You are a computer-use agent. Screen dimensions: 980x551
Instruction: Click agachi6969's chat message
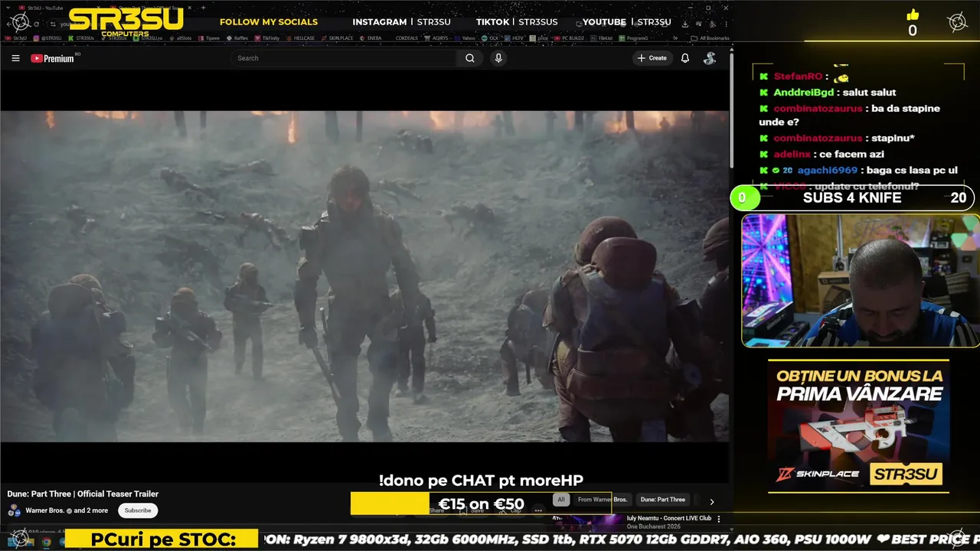(910, 170)
